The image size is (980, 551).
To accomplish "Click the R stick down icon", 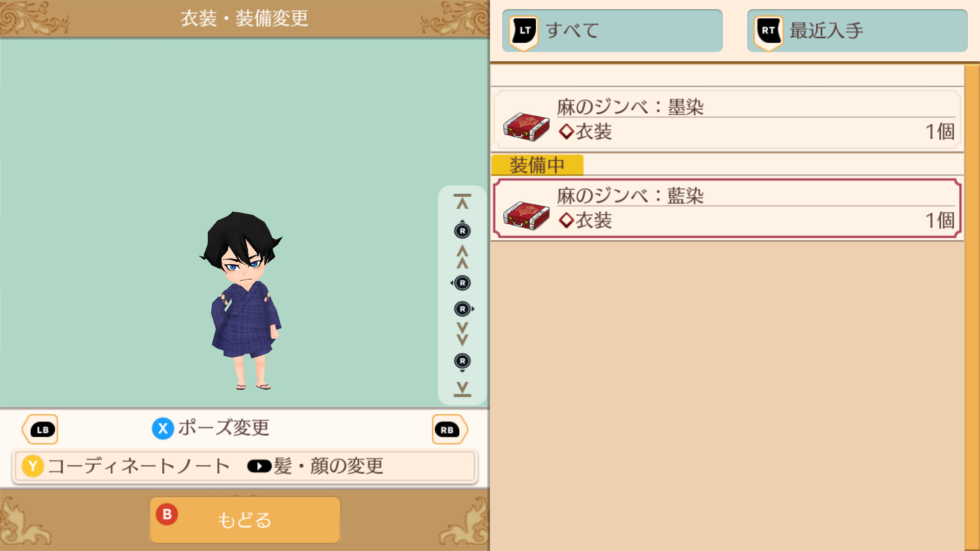I will pos(462,362).
